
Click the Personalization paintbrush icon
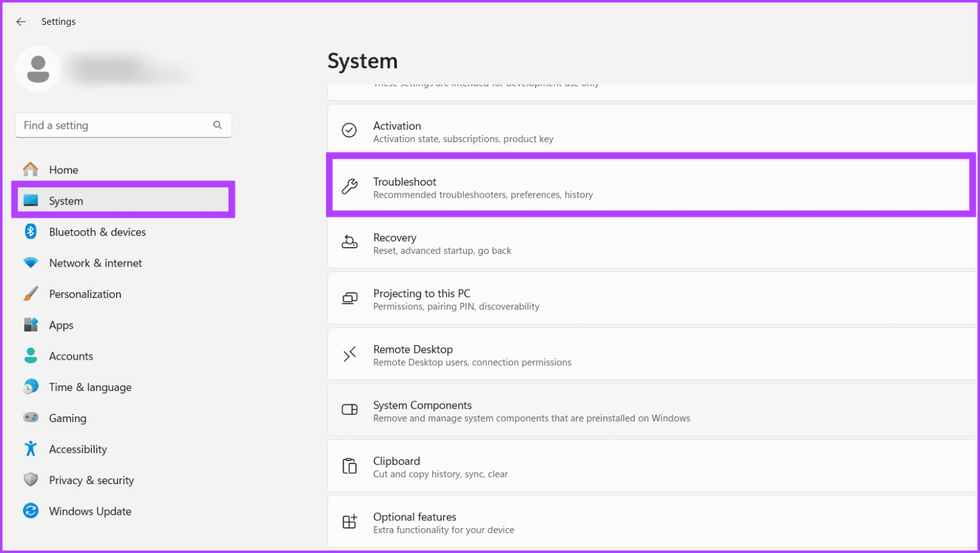(30, 294)
